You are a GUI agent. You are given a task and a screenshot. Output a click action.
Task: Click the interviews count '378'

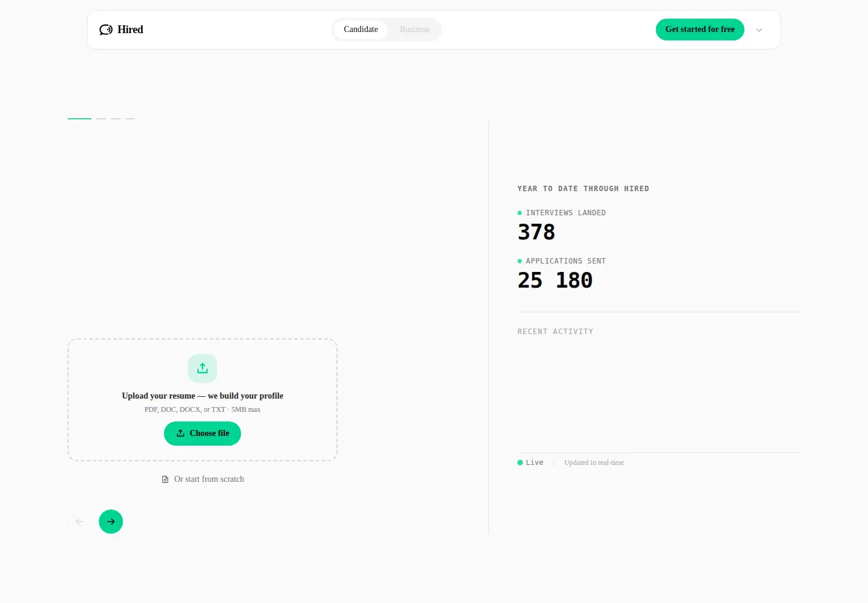(536, 232)
